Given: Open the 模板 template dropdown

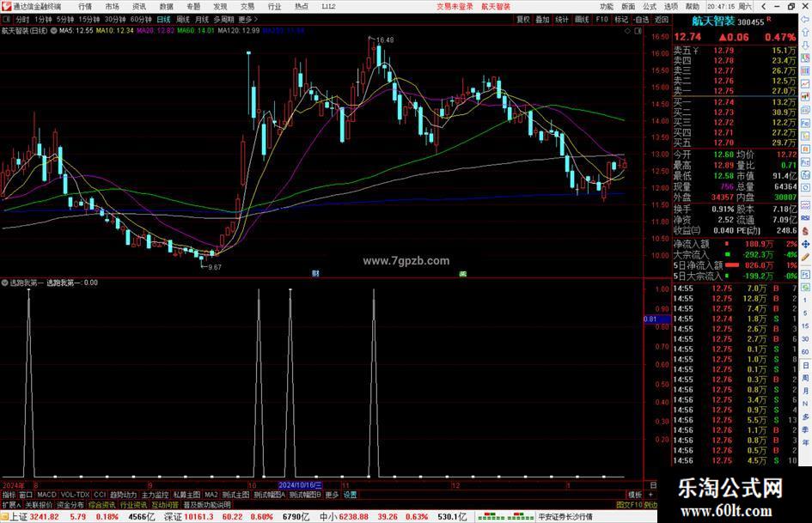Looking at the screenshot, I should 635,495.
